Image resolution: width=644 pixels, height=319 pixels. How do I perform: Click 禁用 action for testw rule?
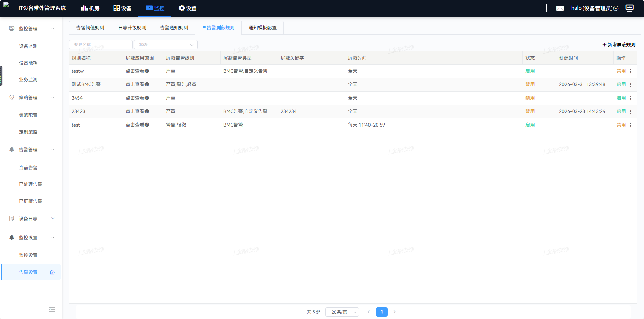(621, 71)
